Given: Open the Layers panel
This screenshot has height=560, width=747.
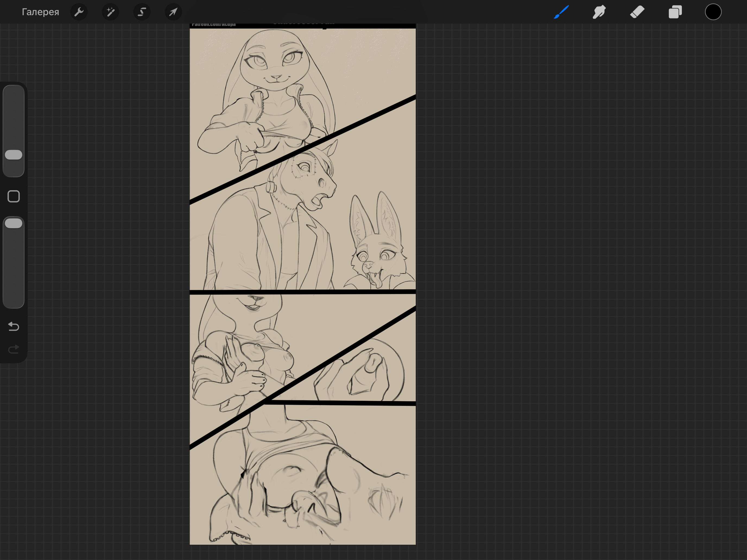Looking at the screenshot, I should coord(675,12).
